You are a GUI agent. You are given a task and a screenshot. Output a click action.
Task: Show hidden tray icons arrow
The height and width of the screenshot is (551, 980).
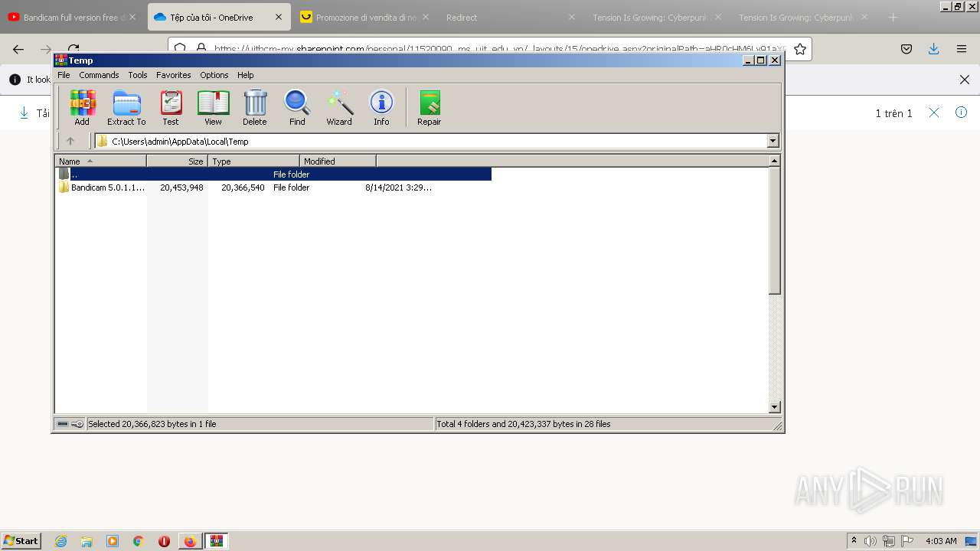(854, 541)
